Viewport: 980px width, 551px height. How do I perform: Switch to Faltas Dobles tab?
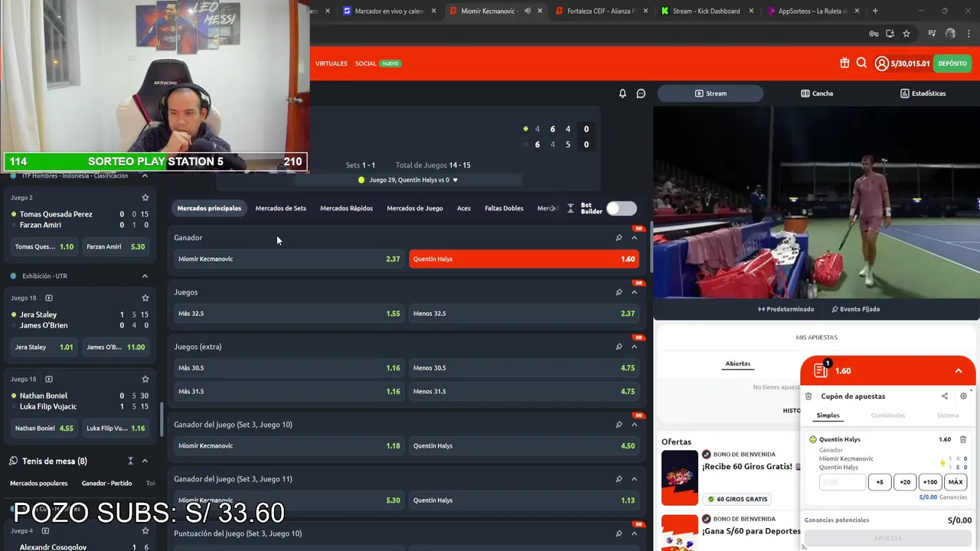504,208
